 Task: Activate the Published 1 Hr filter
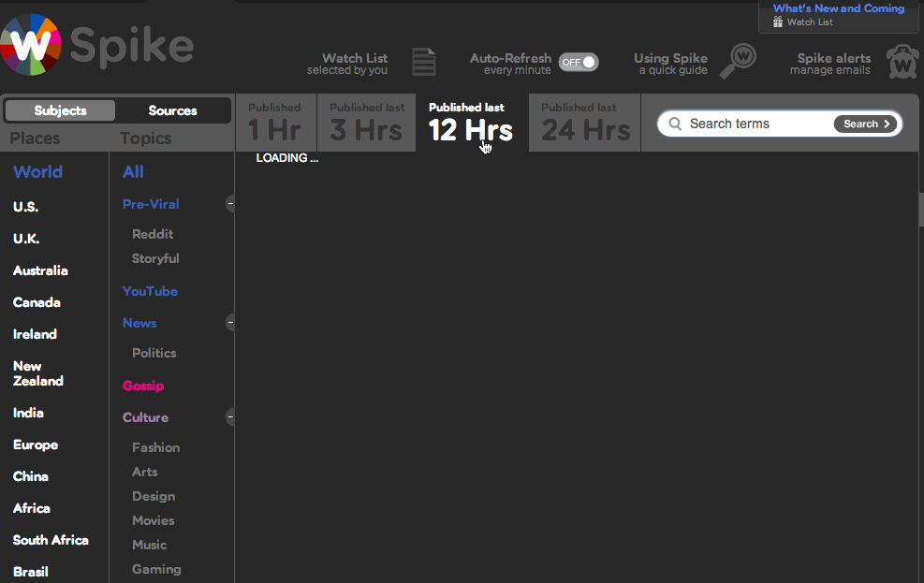coord(275,123)
